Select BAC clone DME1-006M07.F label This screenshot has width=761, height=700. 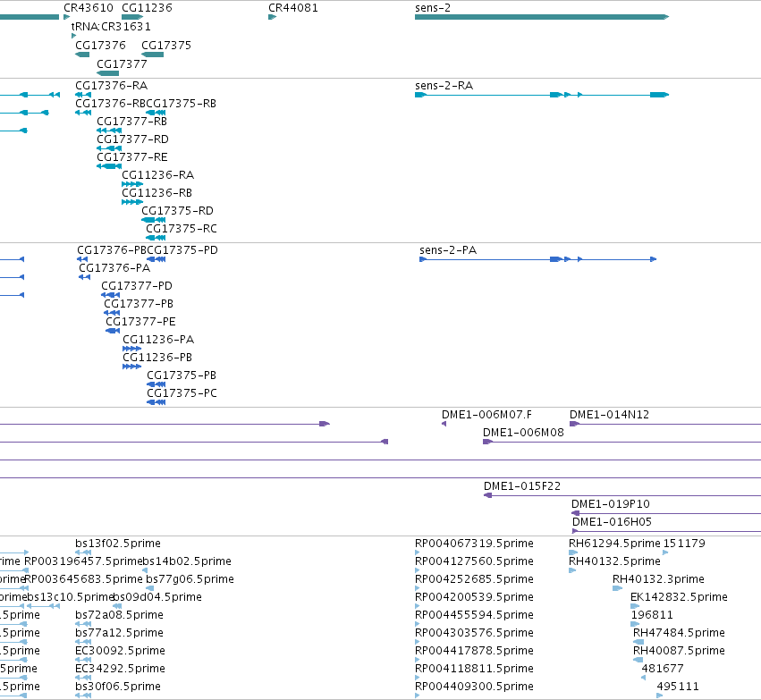click(486, 415)
